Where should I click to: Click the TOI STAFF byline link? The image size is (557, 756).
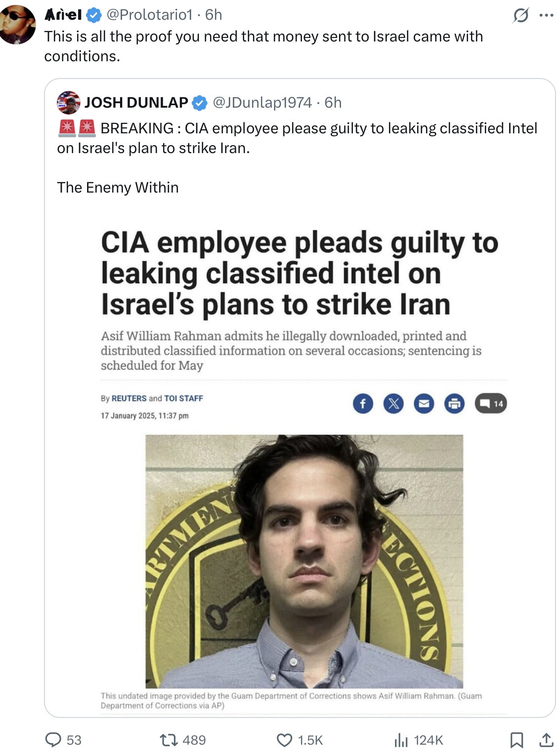pos(183,398)
